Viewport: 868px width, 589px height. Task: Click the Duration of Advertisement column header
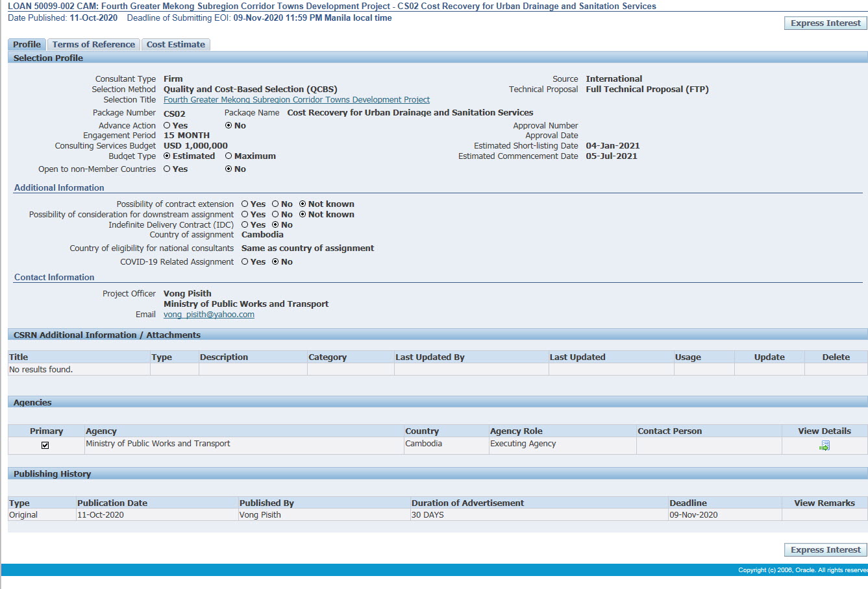pyautogui.click(x=539, y=503)
